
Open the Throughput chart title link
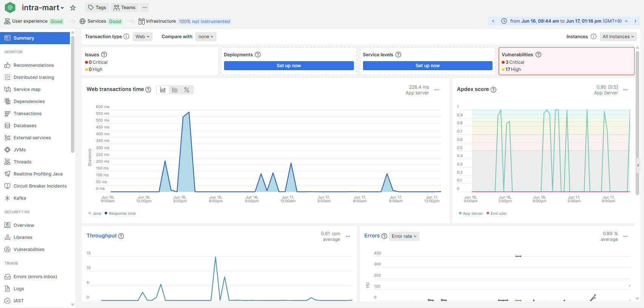[x=102, y=236]
